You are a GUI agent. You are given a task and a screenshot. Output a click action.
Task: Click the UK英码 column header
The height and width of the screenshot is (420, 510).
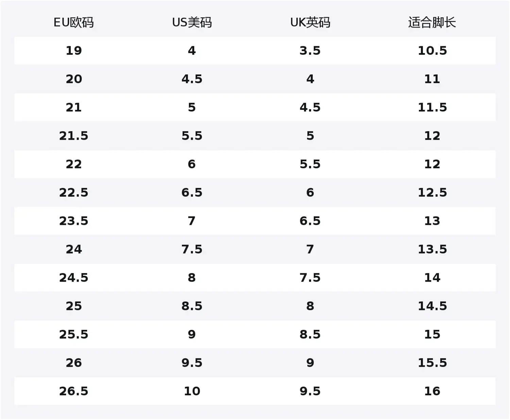click(x=310, y=22)
